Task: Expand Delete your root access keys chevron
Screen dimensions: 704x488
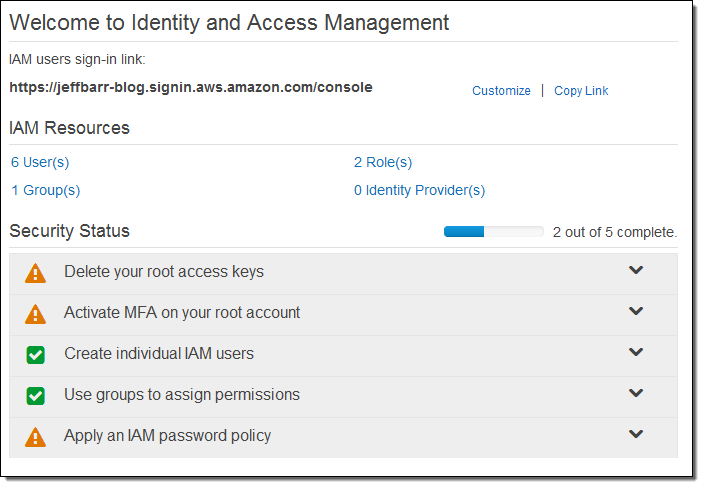Action: pos(635,271)
